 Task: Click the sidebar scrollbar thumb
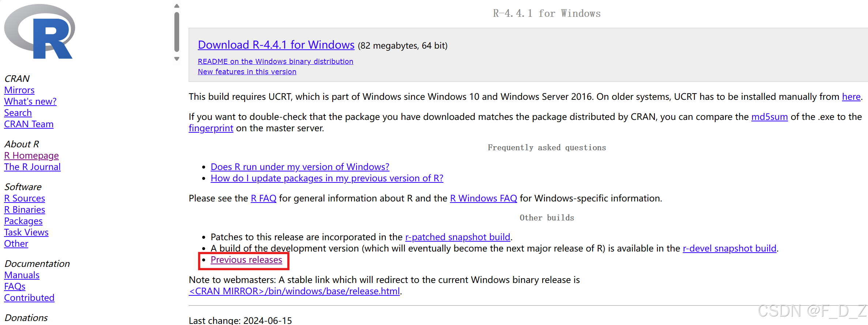177,32
